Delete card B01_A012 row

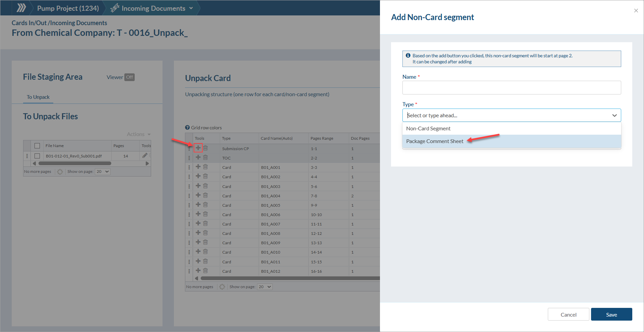coord(205,270)
